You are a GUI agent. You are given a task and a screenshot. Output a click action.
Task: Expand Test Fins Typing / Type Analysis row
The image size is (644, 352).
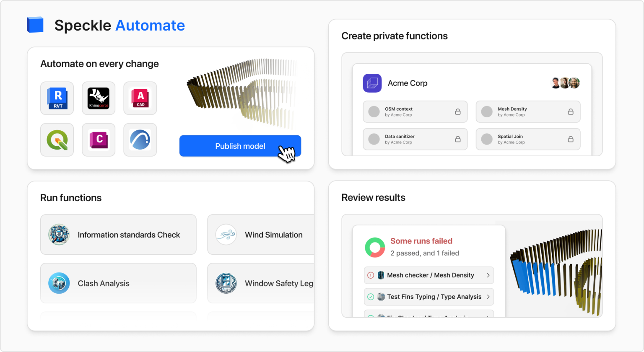pos(429,297)
